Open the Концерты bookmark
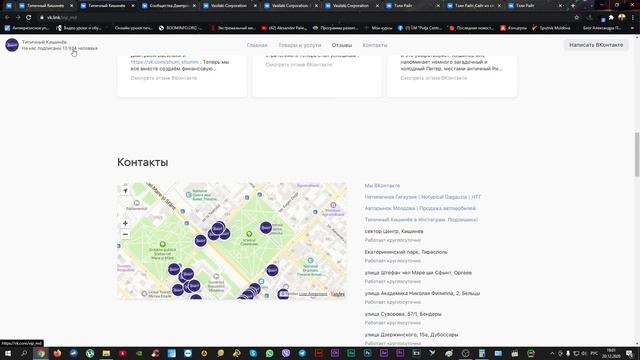Viewport: 640px width, 360px height. (513, 28)
